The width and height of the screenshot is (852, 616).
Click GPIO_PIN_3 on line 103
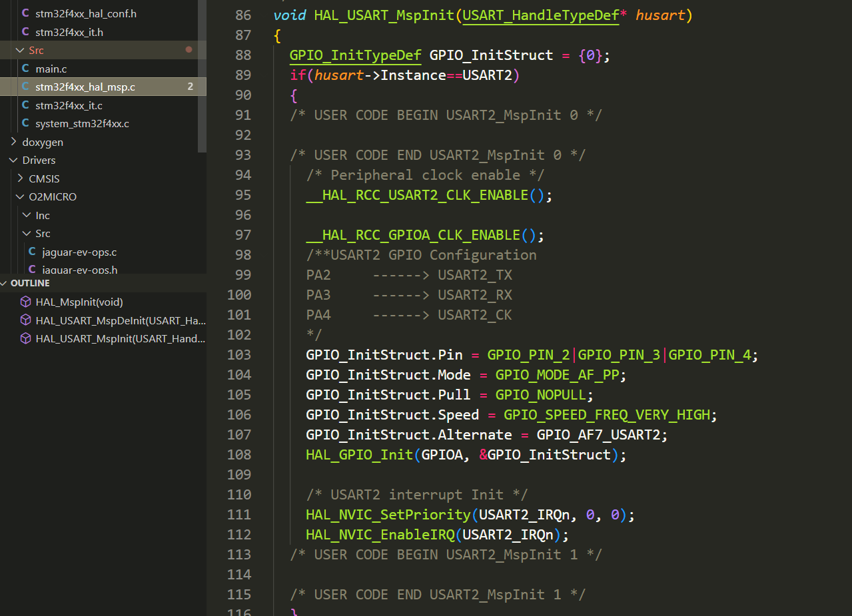click(x=619, y=355)
